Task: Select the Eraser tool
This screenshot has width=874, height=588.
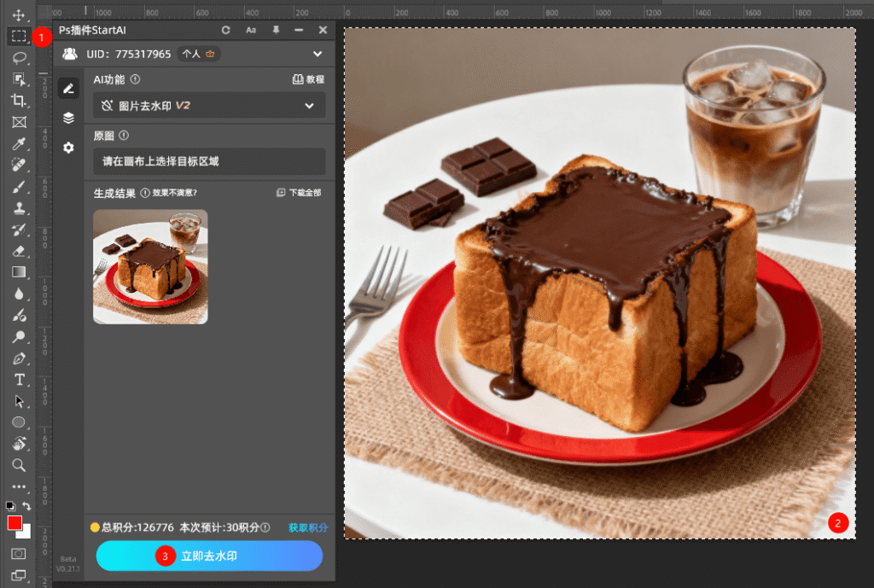Action: click(18, 251)
